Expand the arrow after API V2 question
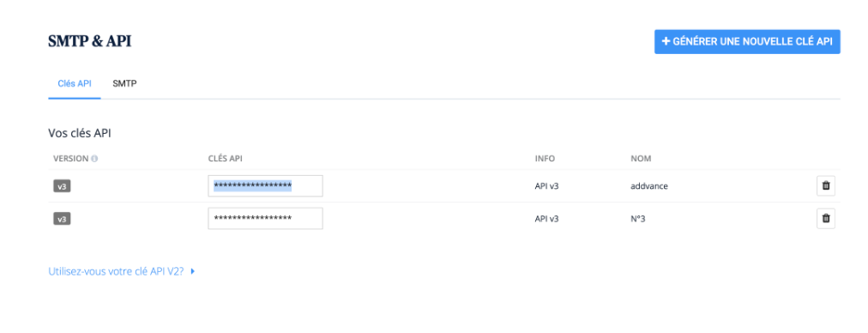The height and width of the screenshot is (333, 868). [x=193, y=272]
